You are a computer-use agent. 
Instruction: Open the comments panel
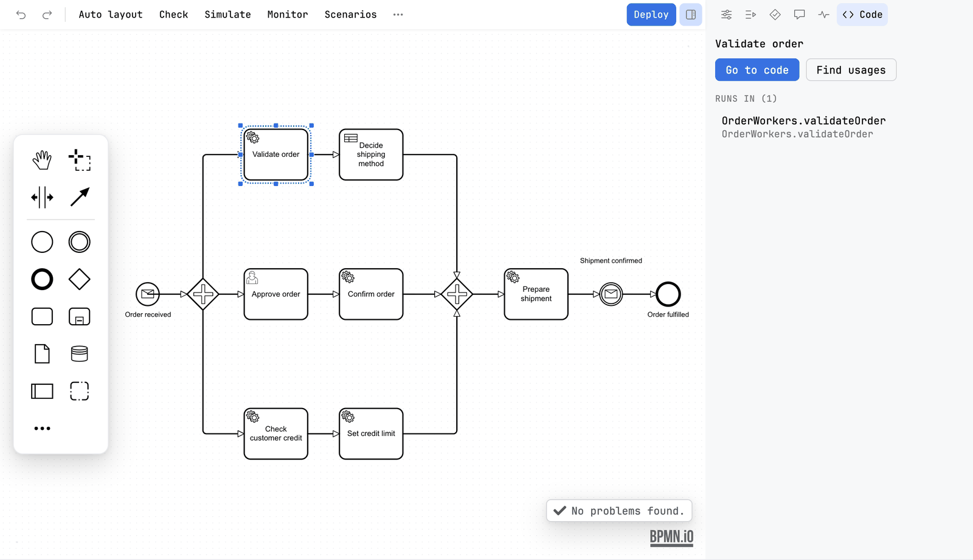coord(800,15)
